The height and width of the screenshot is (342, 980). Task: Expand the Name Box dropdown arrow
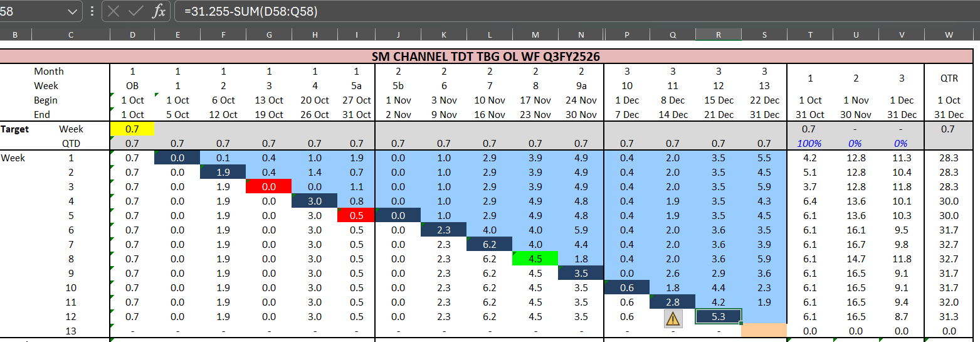[x=73, y=11]
